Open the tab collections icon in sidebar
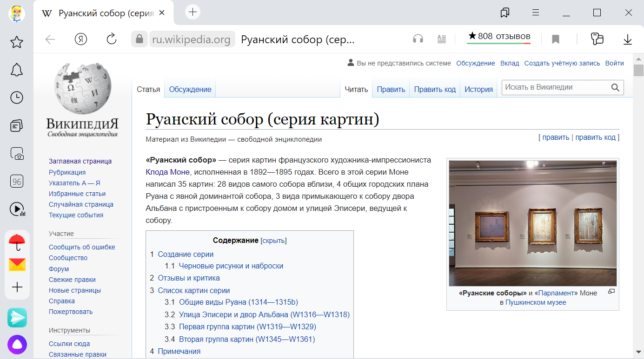The height and width of the screenshot is (359, 644). (x=17, y=125)
